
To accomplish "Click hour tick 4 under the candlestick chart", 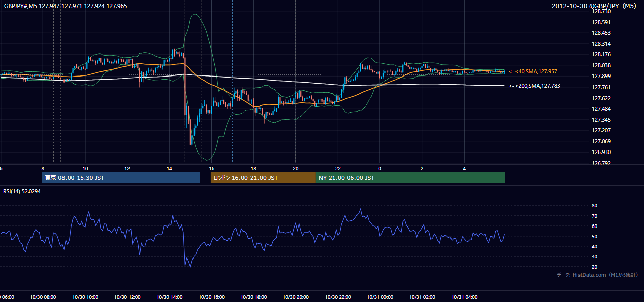I will (464, 168).
